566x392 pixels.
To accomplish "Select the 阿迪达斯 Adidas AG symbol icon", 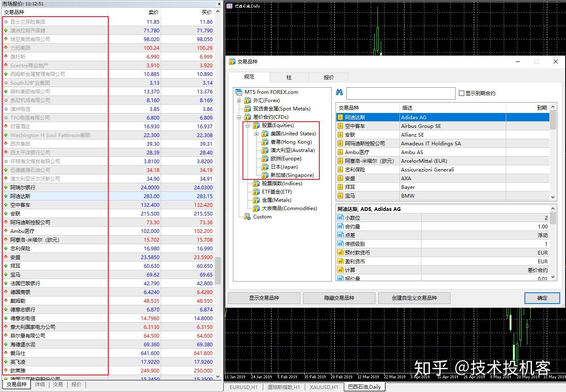I will (340, 117).
